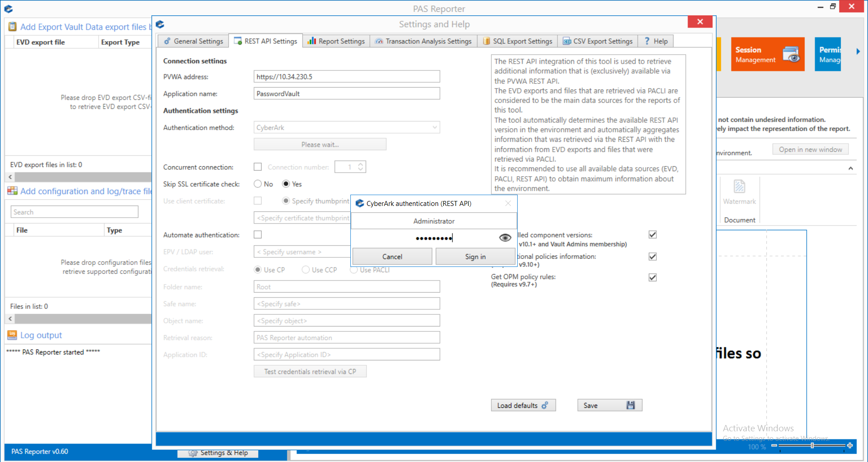Image resolution: width=868 pixels, height=462 pixels.
Task: Toggle the Use client certificate checkbox
Action: (258, 201)
